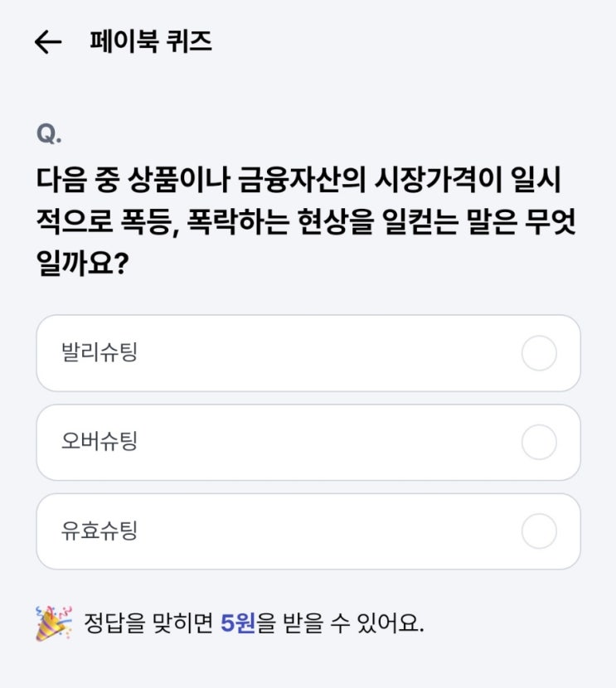The height and width of the screenshot is (688, 616).
Task: Click the party popper emoji icon
Action: [54, 623]
